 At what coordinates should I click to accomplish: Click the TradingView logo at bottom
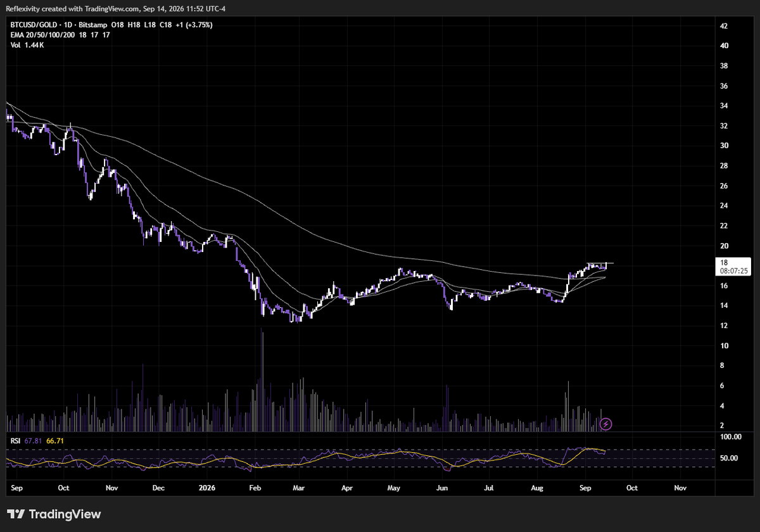tap(54, 514)
